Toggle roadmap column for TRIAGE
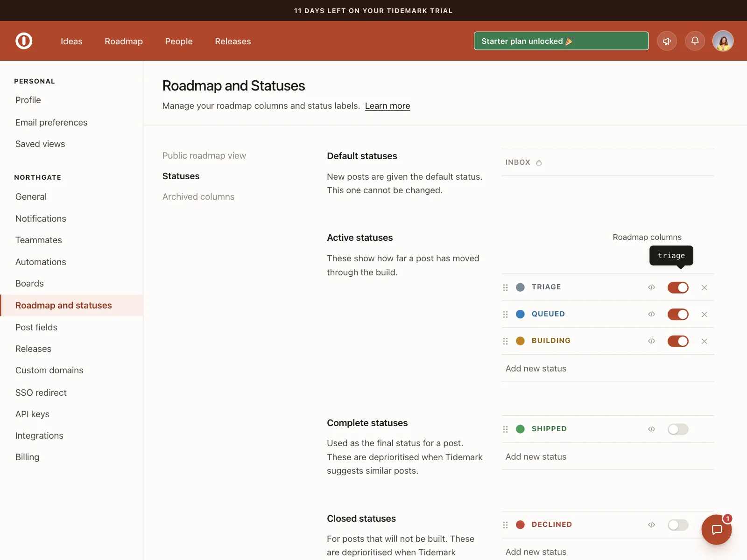The height and width of the screenshot is (560, 747). [678, 287]
